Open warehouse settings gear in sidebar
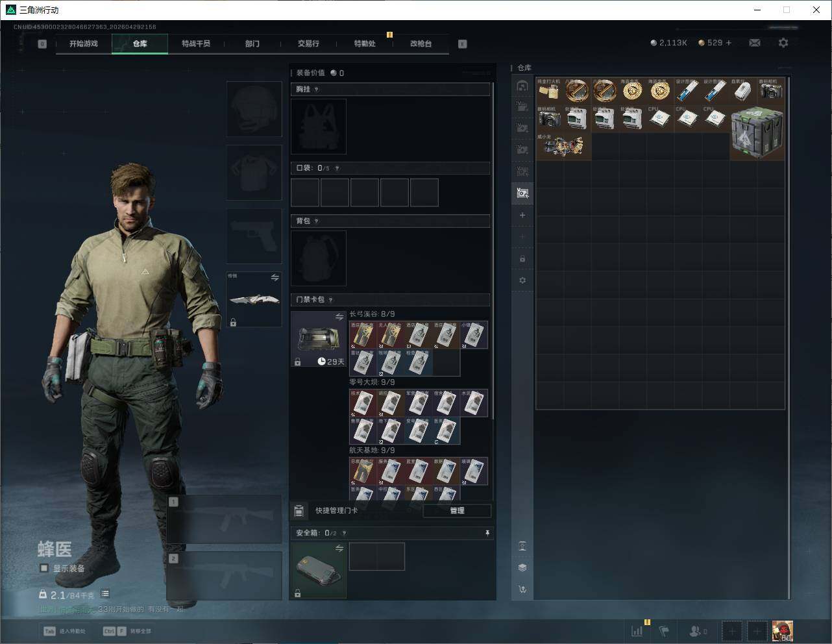The image size is (832, 644). click(522, 280)
